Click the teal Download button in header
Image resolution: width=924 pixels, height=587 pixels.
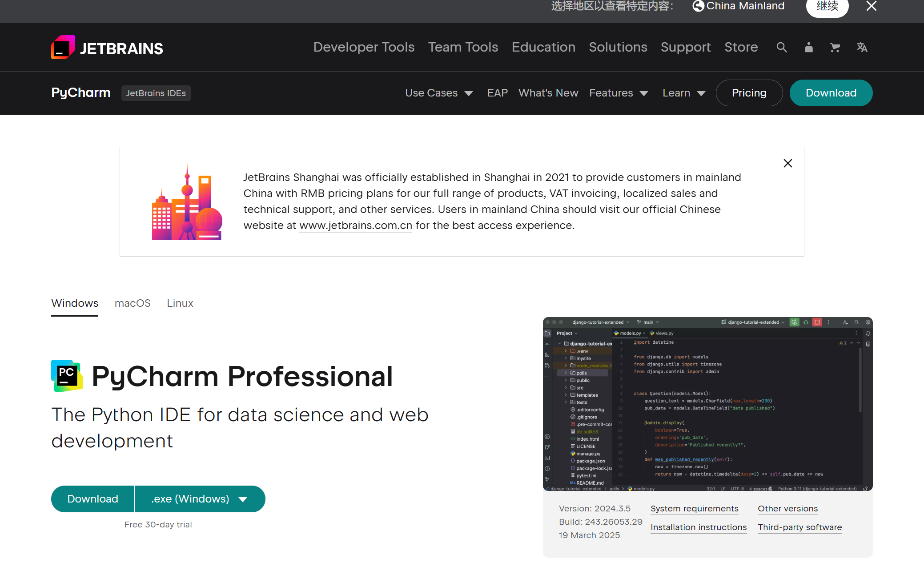tap(831, 93)
